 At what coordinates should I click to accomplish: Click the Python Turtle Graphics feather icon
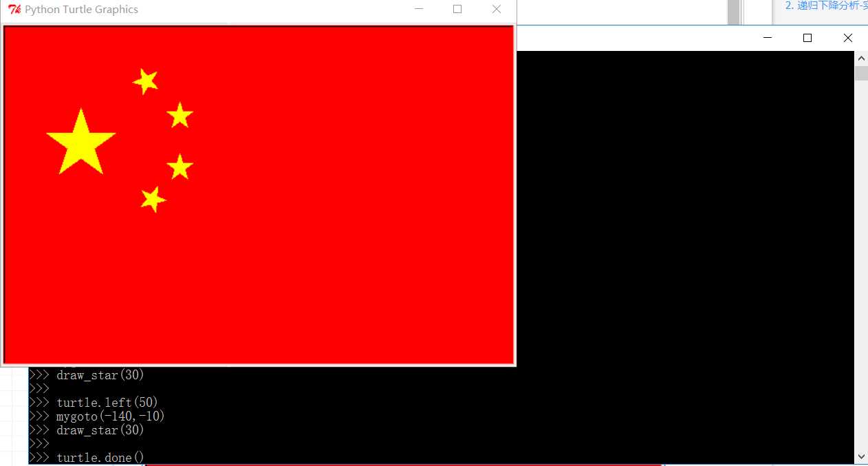14,10
